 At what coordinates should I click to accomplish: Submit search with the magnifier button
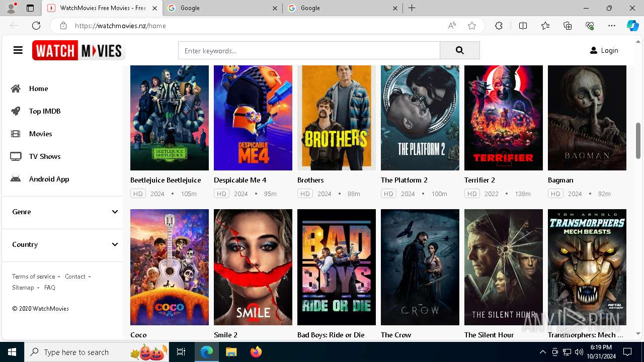pos(459,50)
